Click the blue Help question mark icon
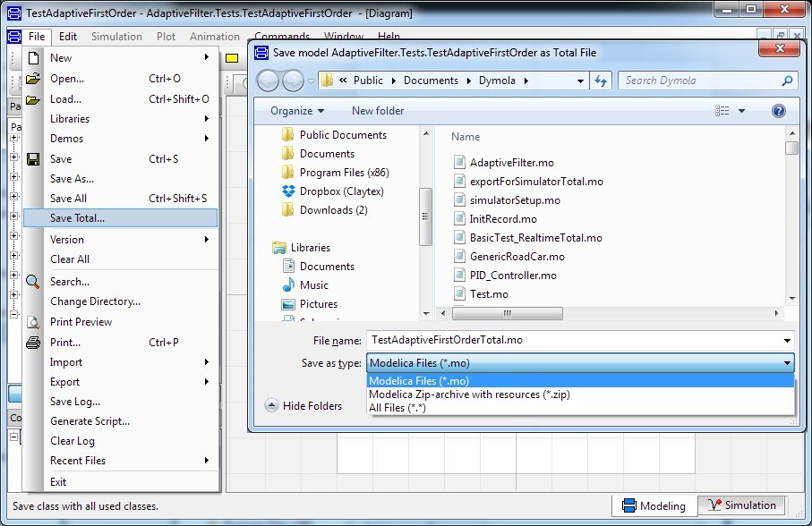The image size is (812, 526). (x=778, y=111)
